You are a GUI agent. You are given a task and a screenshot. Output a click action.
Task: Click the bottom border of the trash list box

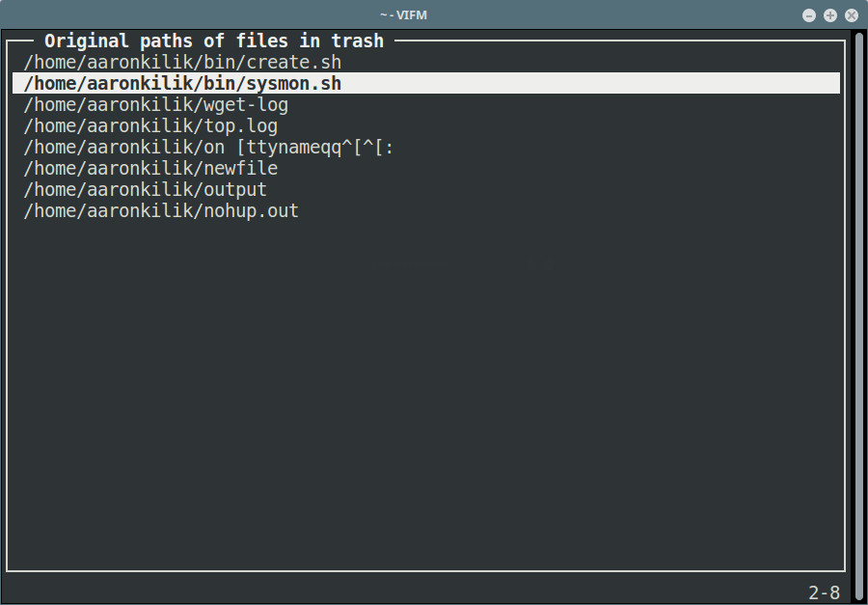pyautogui.click(x=426, y=570)
